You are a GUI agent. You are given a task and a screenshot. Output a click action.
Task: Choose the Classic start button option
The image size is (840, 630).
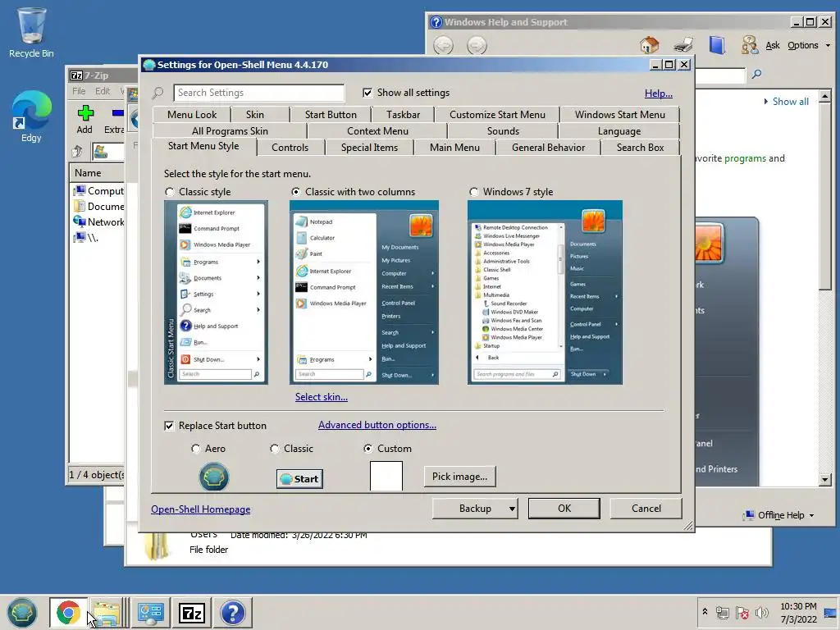click(x=275, y=449)
